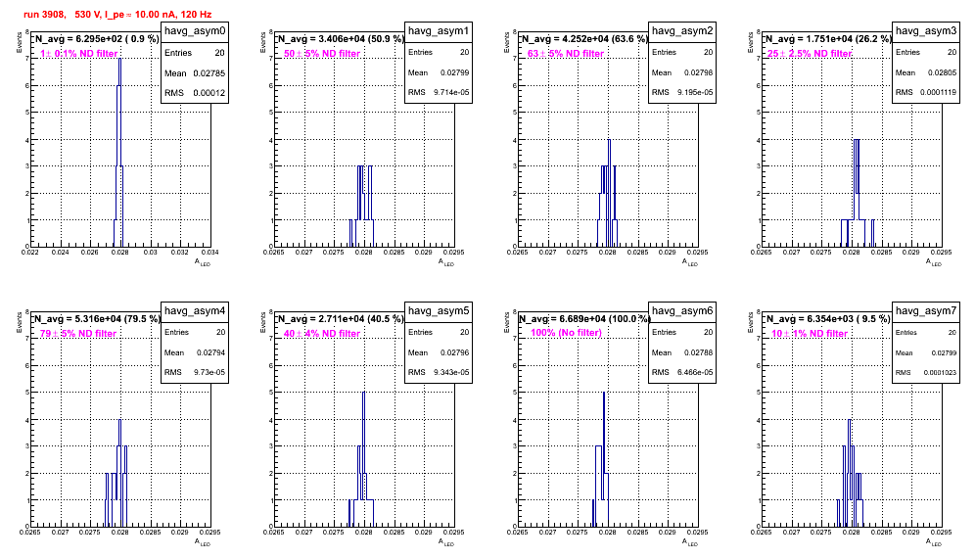The width and height of the screenshot is (975, 560).
Task: Click the histogram peak in the havg_asym6 plot
Action: tap(603, 392)
